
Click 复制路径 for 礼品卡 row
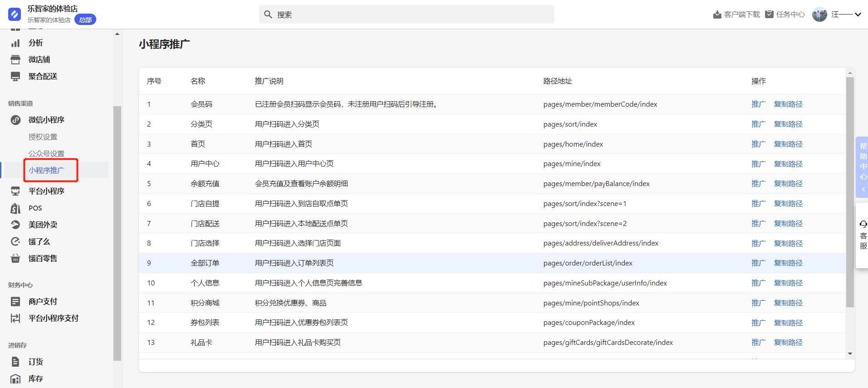pos(788,343)
